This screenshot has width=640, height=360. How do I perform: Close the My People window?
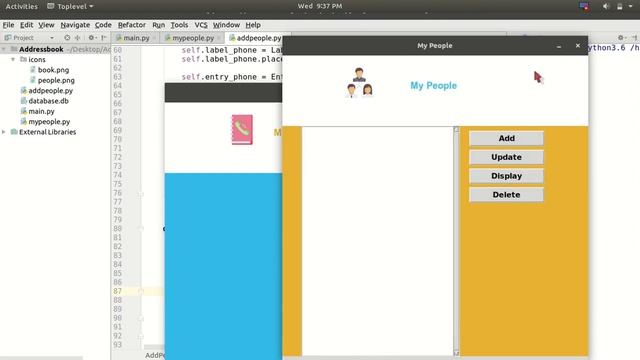click(x=578, y=46)
